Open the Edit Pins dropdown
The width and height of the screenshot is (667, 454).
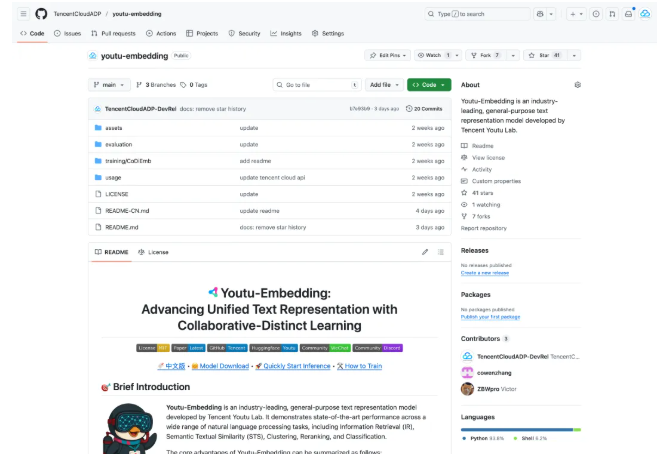tap(386, 56)
